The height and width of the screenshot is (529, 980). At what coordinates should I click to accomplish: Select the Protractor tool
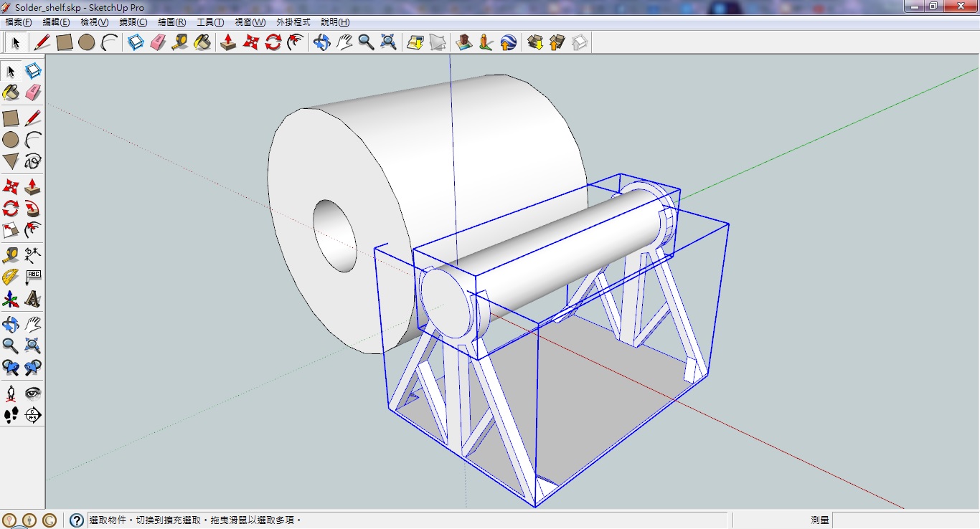[11, 277]
